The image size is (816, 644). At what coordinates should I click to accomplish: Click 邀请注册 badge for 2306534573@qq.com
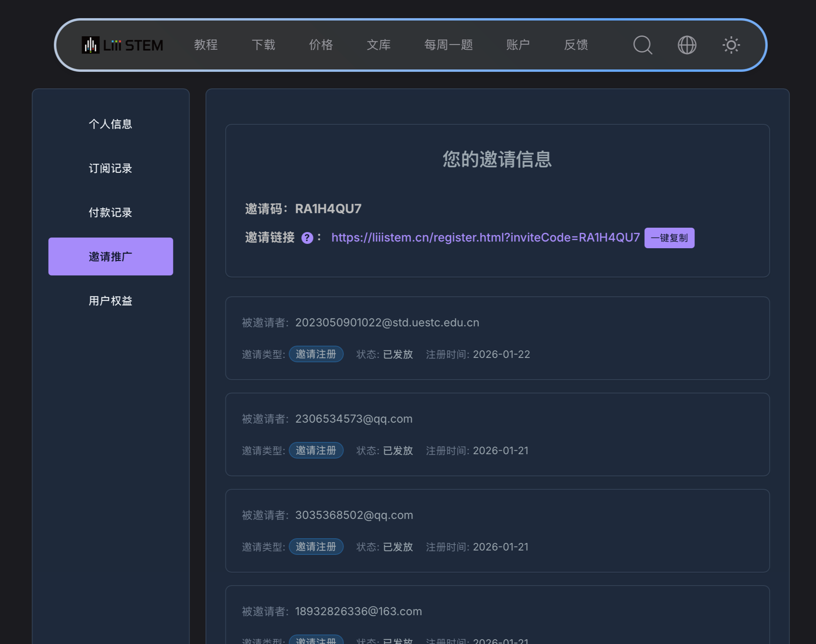pyautogui.click(x=316, y=450)
